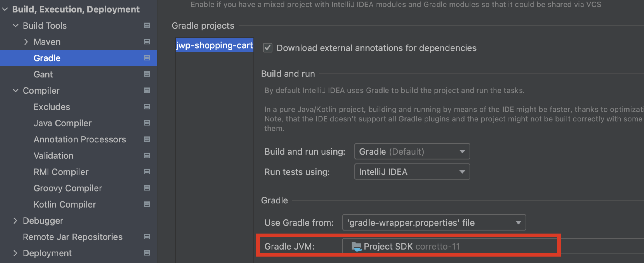644x263 pixels.
Task: Click project-level icon beside Kotlin Compiler
Action: [x=147, y=204]
